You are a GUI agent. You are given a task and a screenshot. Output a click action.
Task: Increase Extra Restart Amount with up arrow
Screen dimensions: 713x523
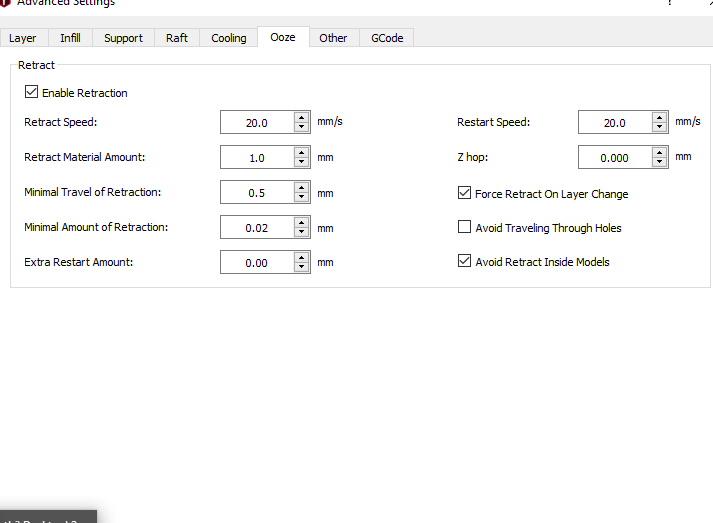(x=301, y=257)
